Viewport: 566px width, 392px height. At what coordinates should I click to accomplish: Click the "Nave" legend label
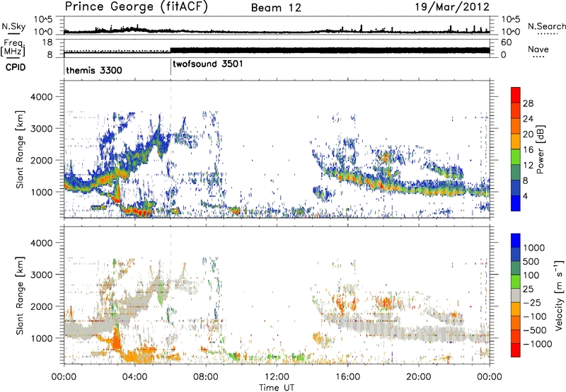click(x=538, y=50)
